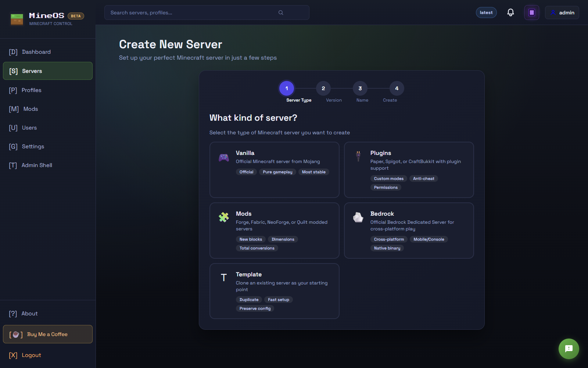Select the Plugins server type card
The width and height of the screenshot is (588, 368).
coord(409,170)
